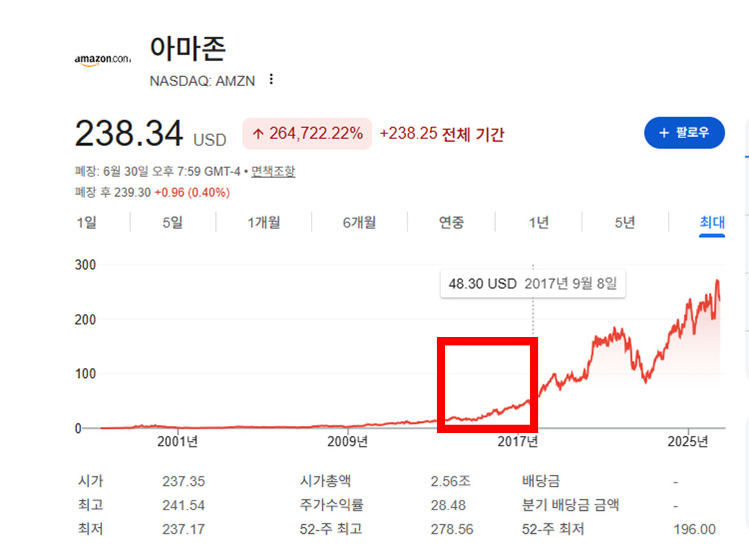Image resolution: width=749 pixels, height=560 pixels.
Task: Click the 주가수익률 value 28.48
Action: pyautogui.click(x=448, y=505)
